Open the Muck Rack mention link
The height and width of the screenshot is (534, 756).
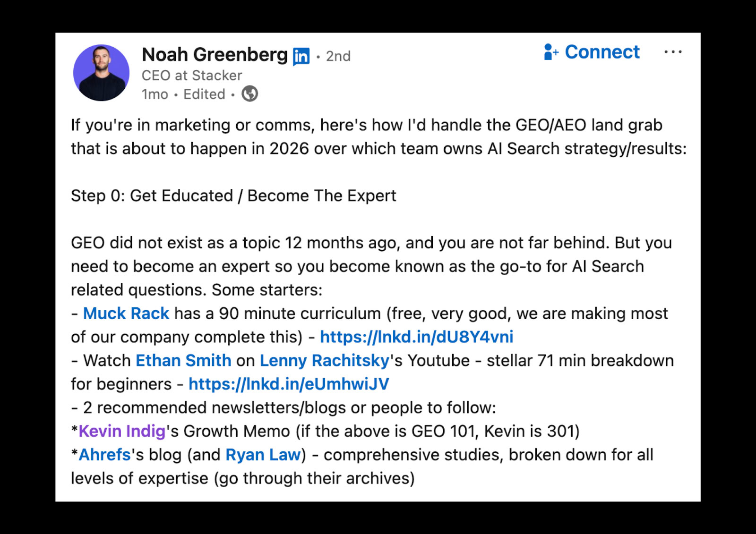click(x=126, y=314)
